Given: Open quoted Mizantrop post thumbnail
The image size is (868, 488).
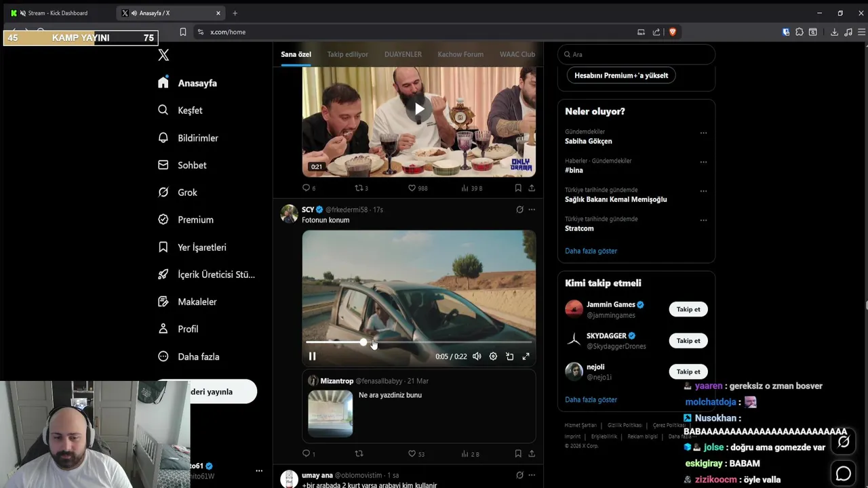Looking at the screenshot, I should click(x=330, y=413).
